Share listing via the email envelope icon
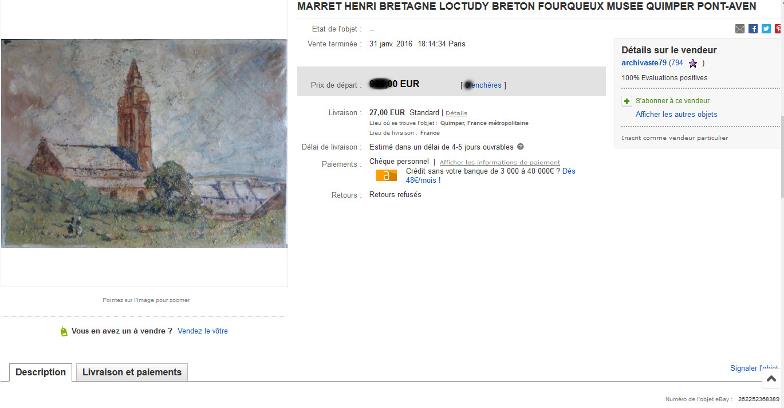 740,28
